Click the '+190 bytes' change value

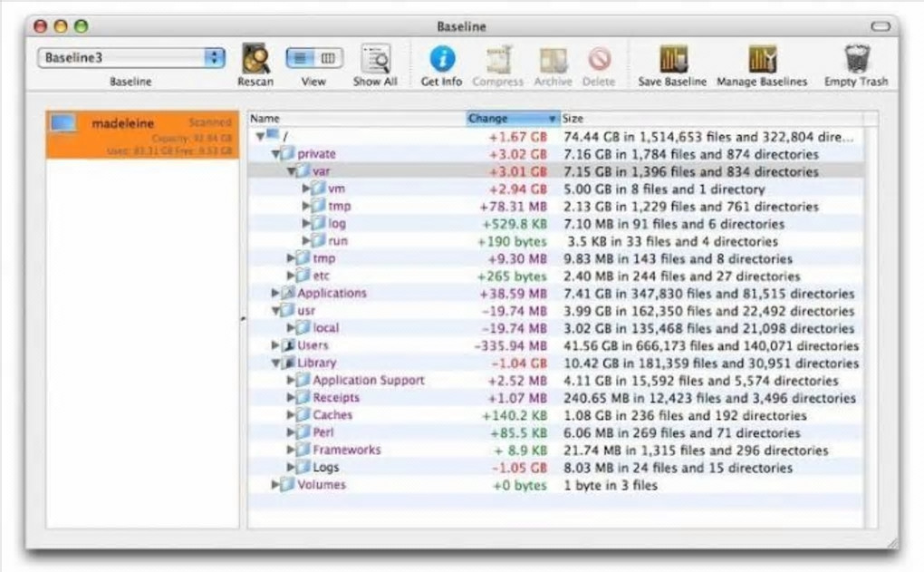pos(512,242)
